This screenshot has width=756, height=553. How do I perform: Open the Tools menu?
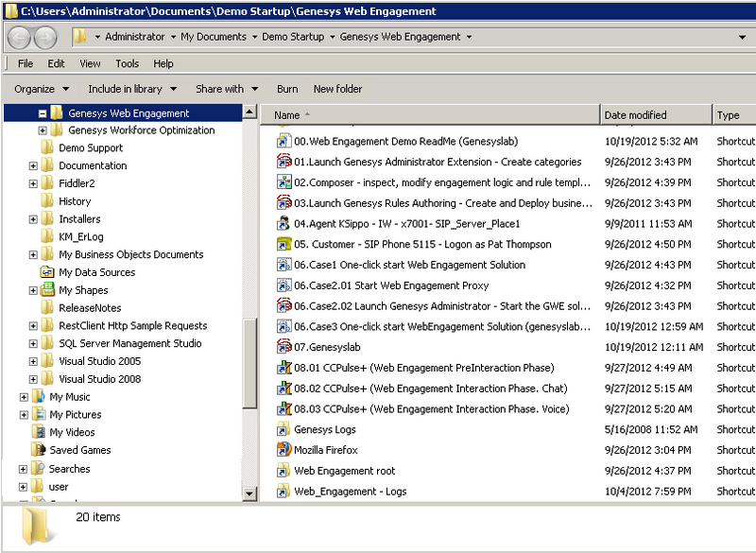point(125,65)
